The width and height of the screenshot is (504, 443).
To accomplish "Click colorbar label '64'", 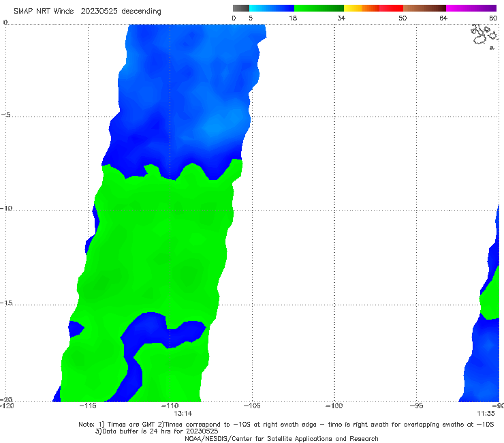I will tap(443, 18).
